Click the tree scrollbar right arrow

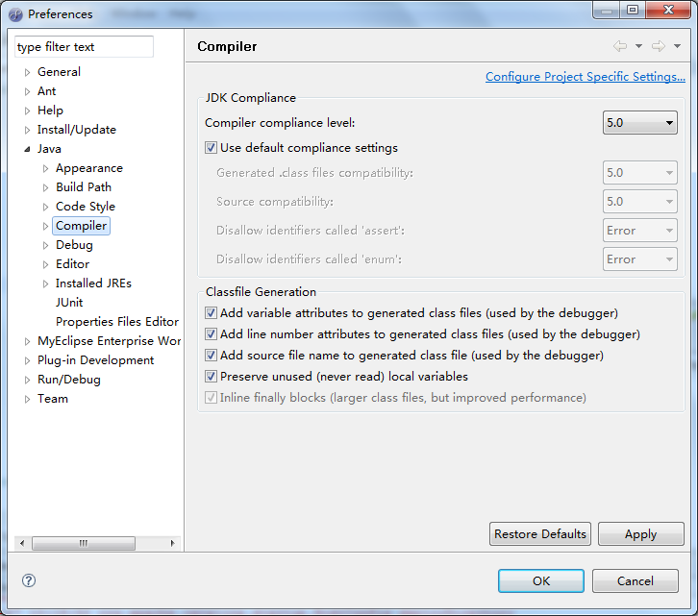(173, 543)
